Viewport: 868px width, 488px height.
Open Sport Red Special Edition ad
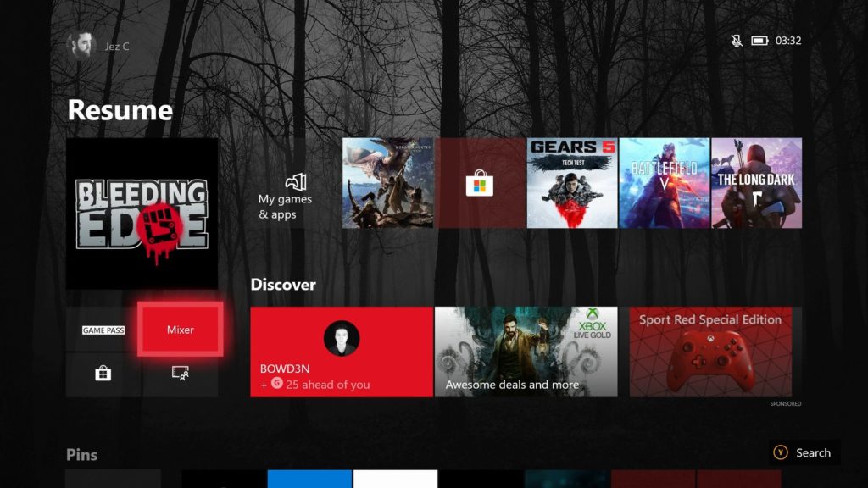(711, 352)
